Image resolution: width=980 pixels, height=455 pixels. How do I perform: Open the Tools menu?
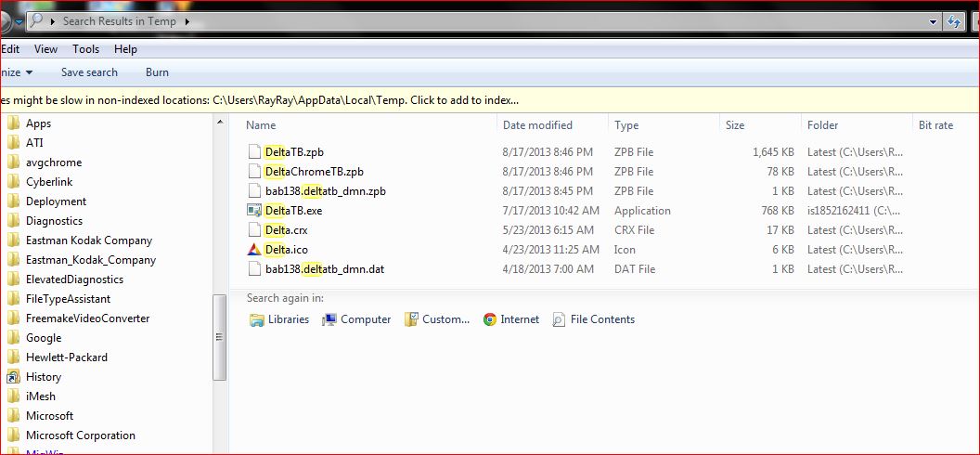[85, 48]
